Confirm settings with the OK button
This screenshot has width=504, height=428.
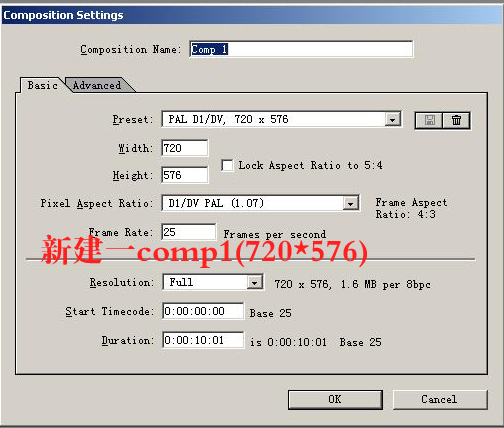point(335,399)
